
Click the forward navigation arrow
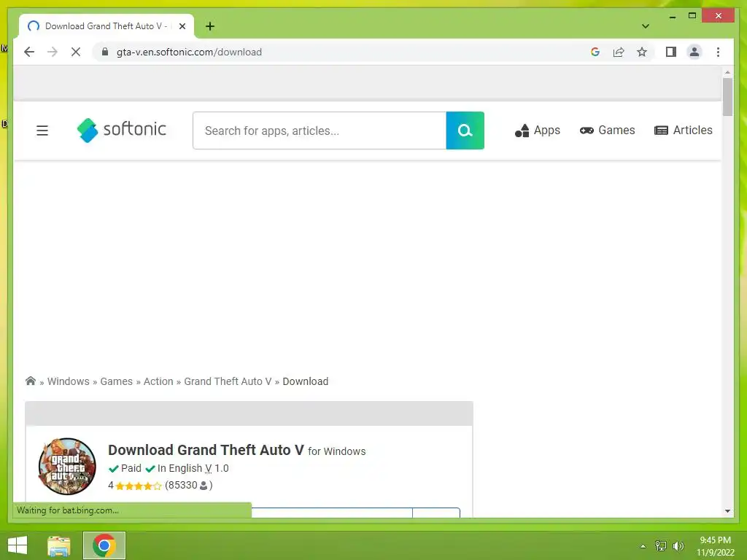pos(53,52)
